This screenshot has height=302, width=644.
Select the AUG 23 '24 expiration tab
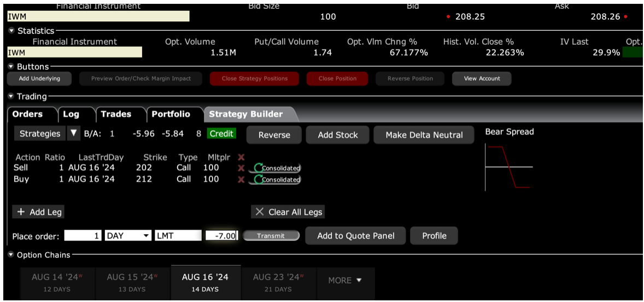point(278,283)
